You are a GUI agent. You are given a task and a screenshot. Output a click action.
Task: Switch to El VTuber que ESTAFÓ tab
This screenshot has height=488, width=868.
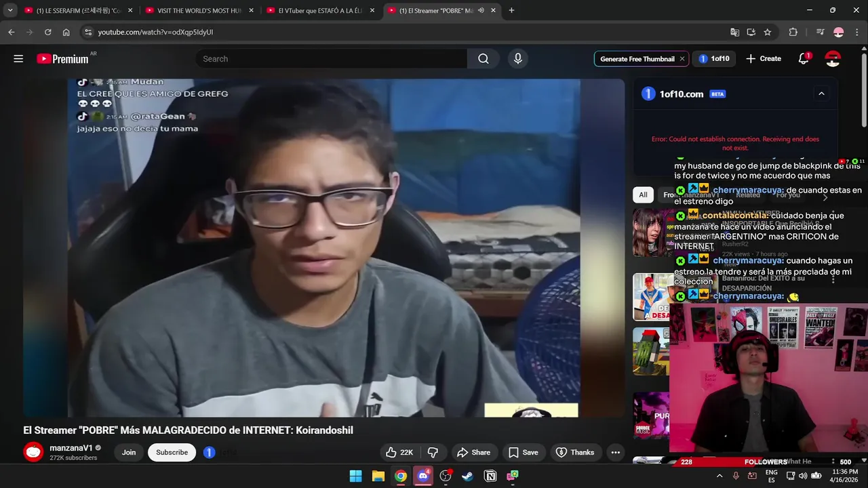tap(319, 10)
